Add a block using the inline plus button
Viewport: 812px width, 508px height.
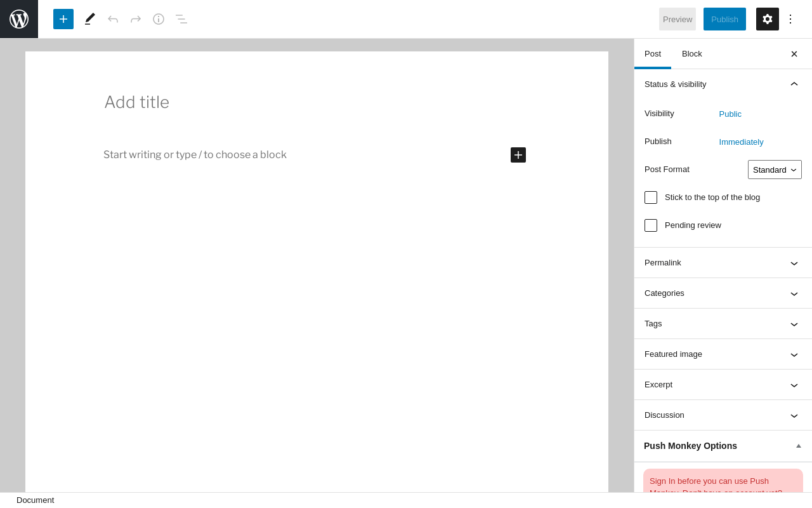pyautogui.click(x=518, y=155)
